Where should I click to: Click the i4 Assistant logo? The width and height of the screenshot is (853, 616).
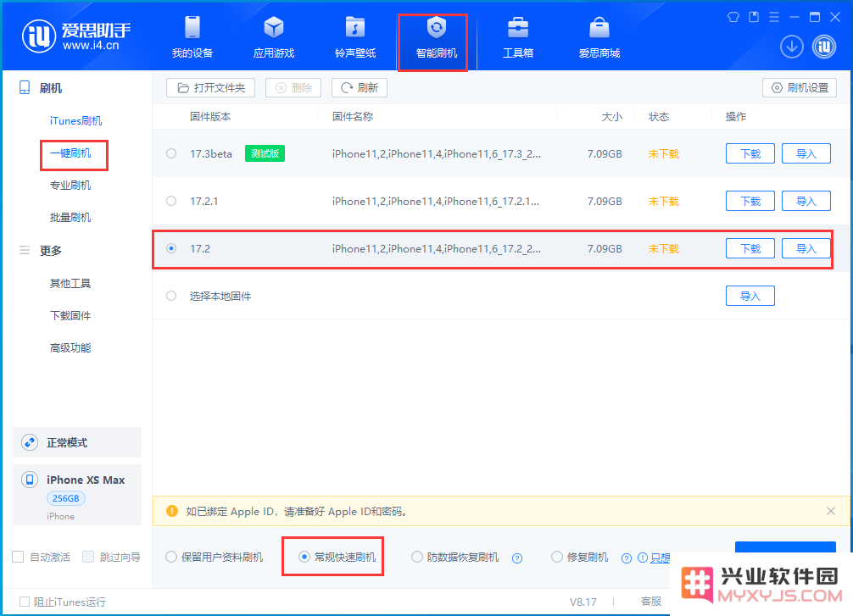click(x=76, y=36)
